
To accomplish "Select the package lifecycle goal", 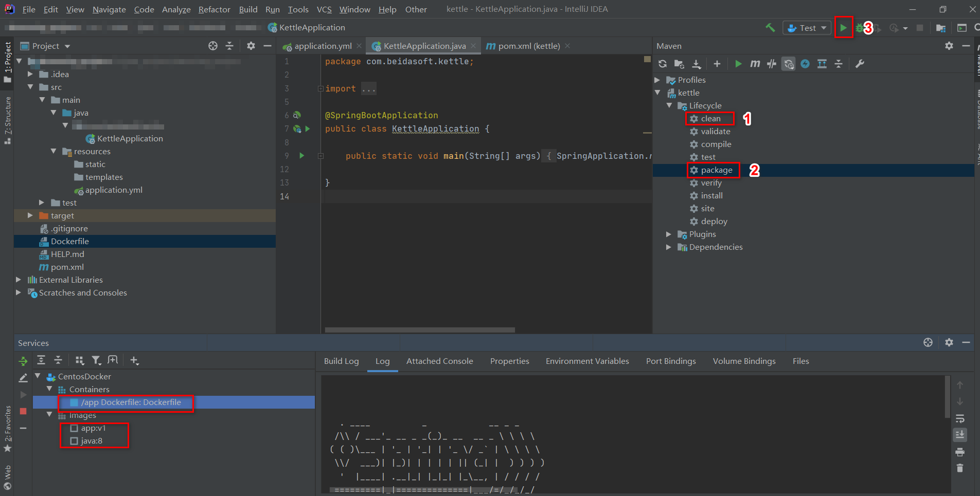I will coord(716,170).
